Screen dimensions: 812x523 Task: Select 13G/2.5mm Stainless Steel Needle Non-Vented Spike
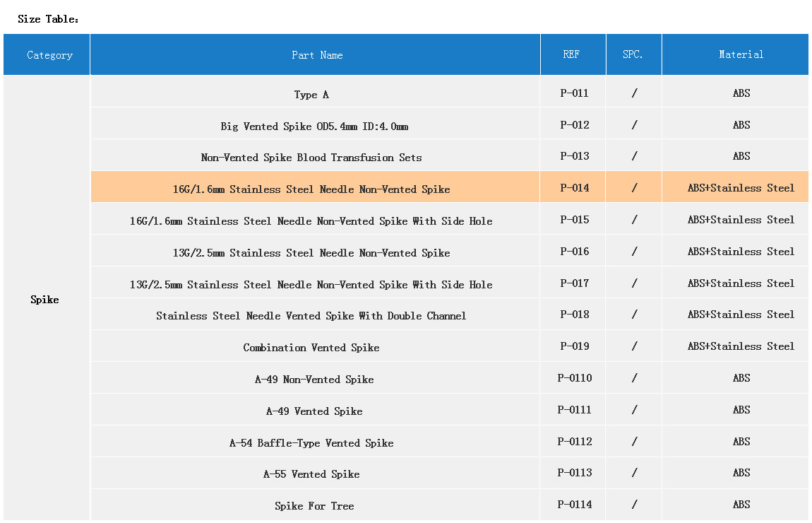pos(311,253)
